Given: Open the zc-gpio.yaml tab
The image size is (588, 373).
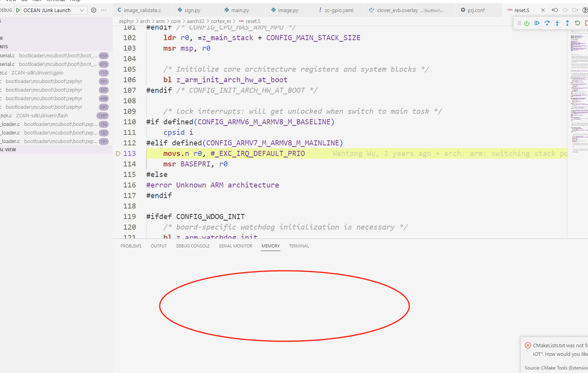Looking at the screenshot, I should tap(338, 10).
